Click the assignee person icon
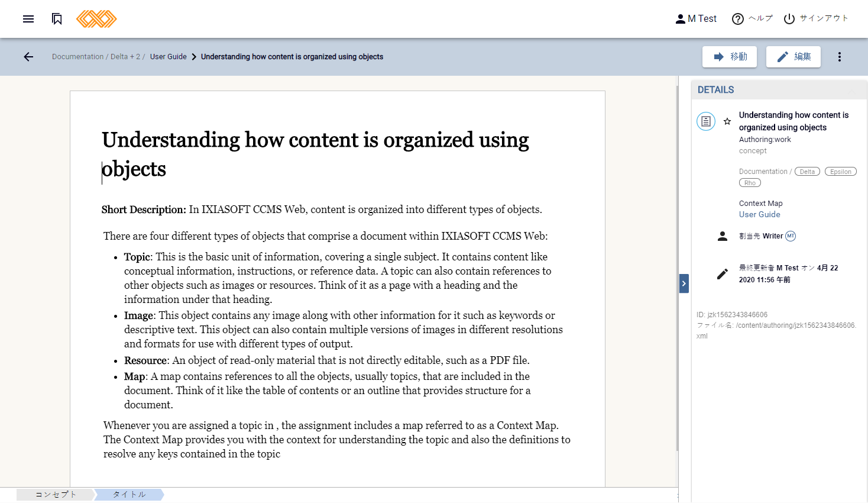 [723, 236]
